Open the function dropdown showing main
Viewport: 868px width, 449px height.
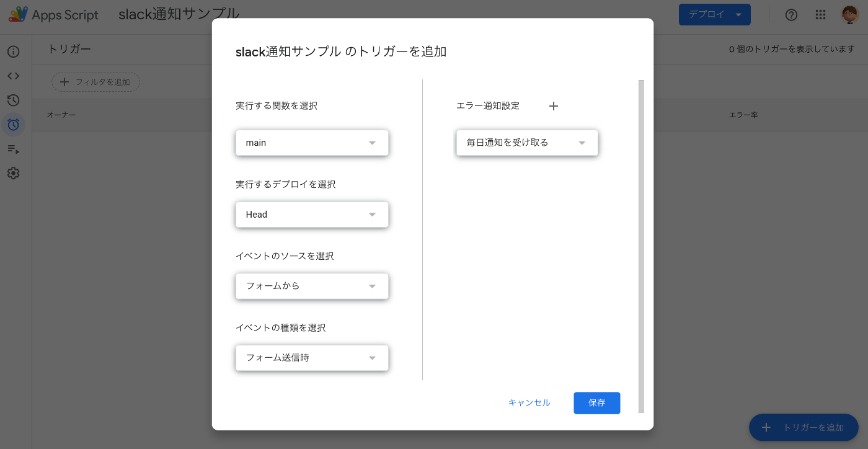pyautogui.click(x=312, y=143)
